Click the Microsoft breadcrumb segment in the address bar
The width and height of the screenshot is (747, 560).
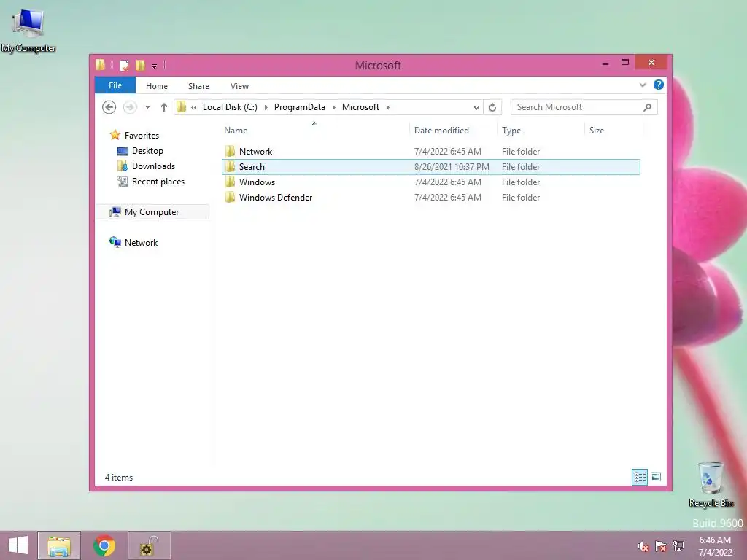pos(360,107)
